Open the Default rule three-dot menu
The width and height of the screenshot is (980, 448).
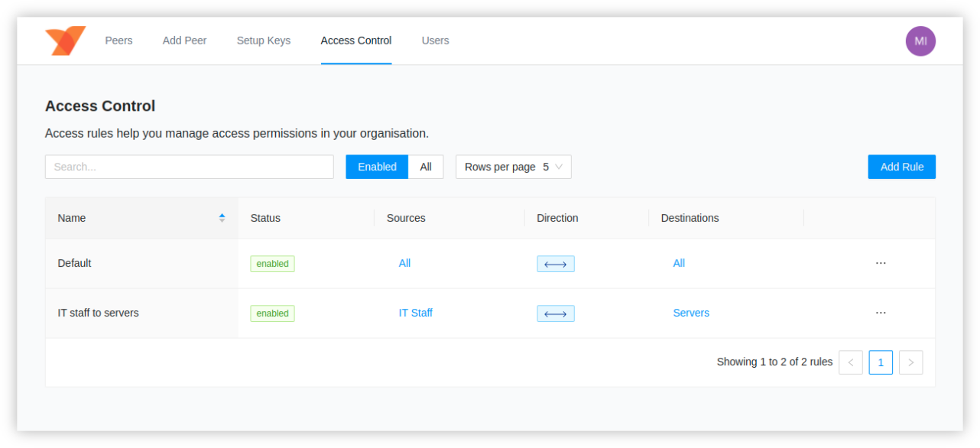click(881, 263)
